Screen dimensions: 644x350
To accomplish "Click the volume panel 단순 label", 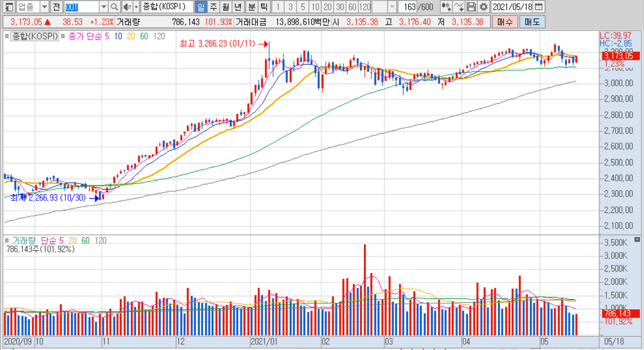I will coord(49,241).
